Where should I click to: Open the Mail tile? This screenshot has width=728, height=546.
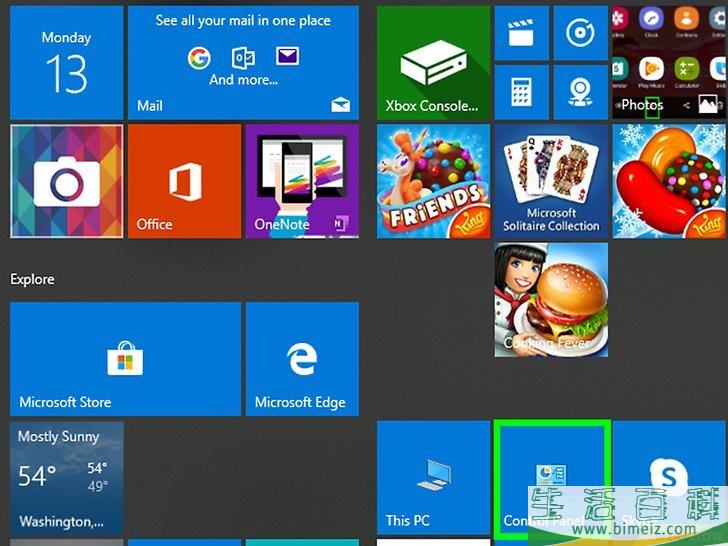[243, 62]
